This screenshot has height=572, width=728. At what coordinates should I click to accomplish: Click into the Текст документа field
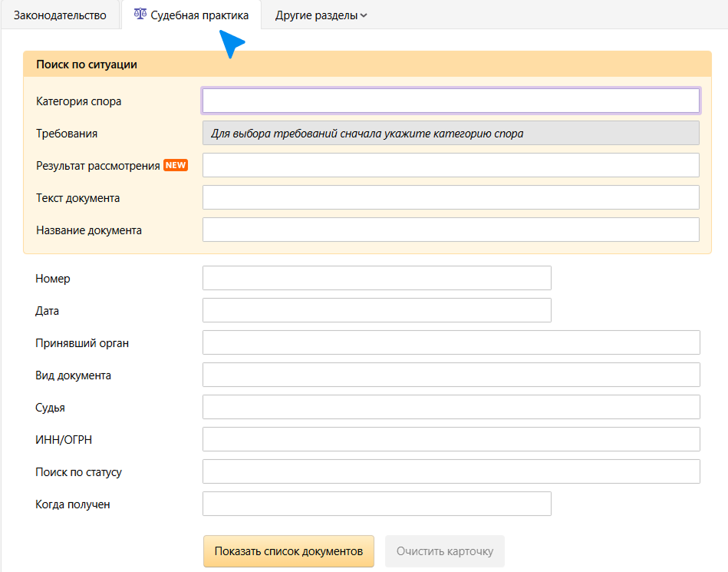[x=451, y=197]
